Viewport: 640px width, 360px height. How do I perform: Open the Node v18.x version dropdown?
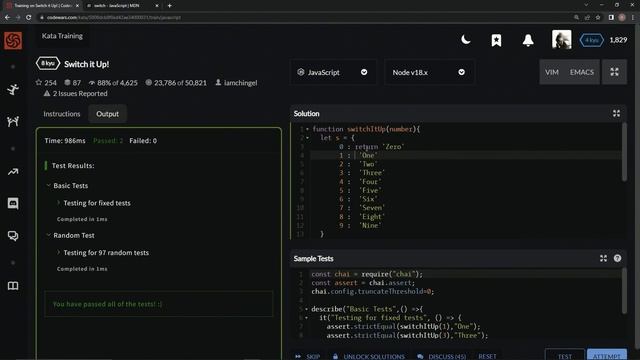coord(429,72)
